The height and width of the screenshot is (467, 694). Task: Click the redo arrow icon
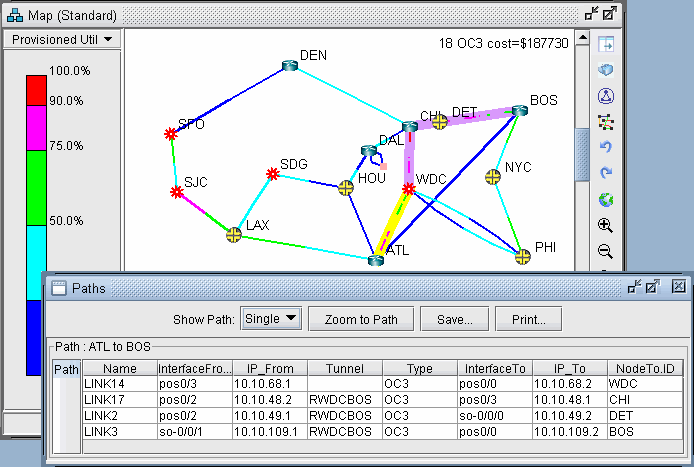point(605,173)
